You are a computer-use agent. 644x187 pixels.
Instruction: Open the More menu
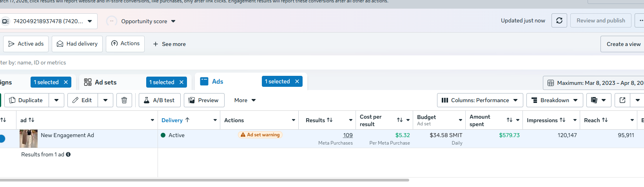point(245,100)
